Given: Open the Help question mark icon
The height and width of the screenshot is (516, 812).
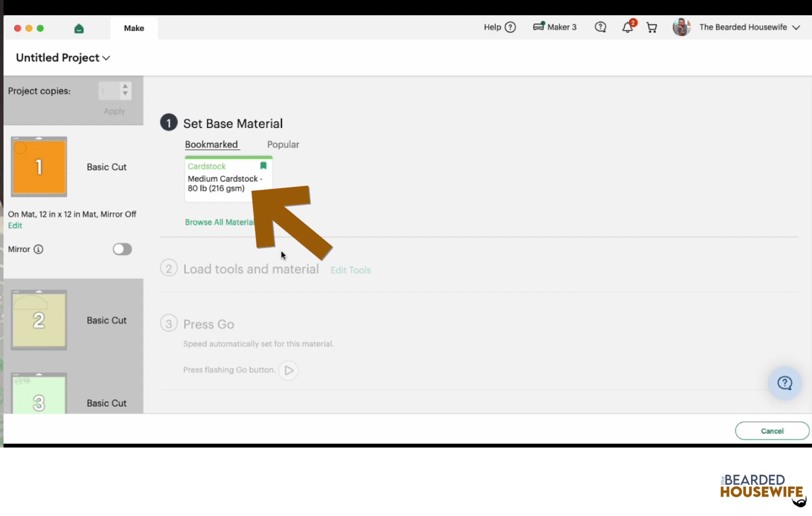Looking at the screenshot, I should (x=511, y=27).
